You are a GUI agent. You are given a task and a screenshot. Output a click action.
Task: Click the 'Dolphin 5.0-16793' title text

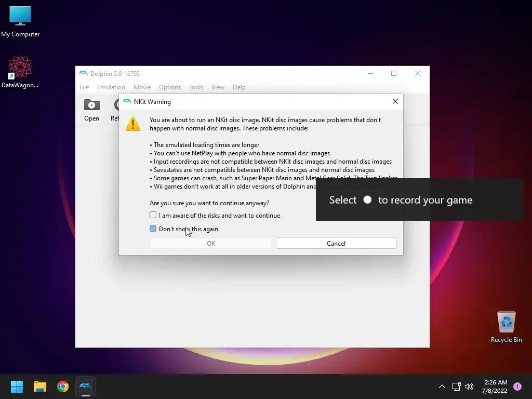(x=115, y=74)
